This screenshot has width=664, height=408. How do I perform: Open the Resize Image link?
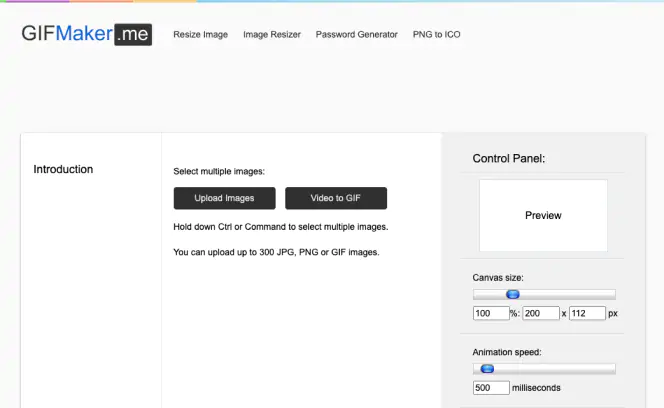[x=200, y=34]
